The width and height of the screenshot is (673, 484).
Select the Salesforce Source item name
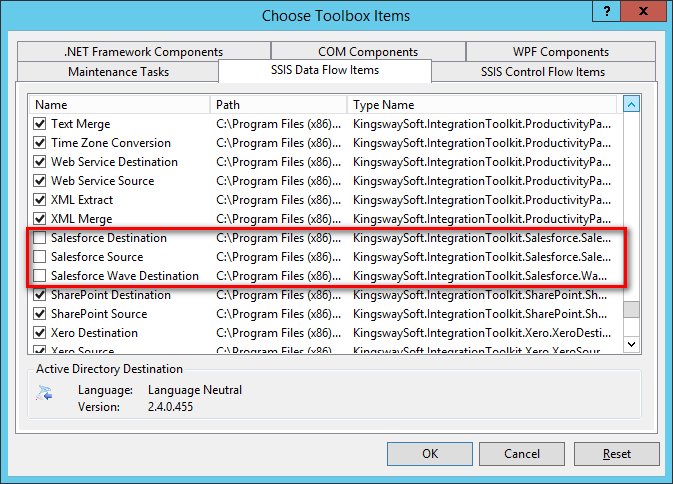(x=97, y=257)
